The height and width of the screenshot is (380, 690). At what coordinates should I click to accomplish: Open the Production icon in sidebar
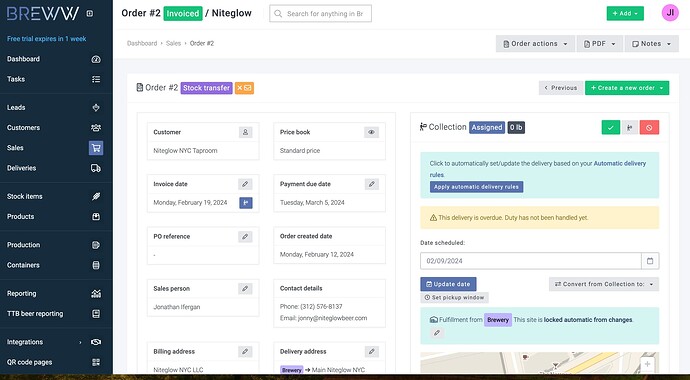(96, 245)
